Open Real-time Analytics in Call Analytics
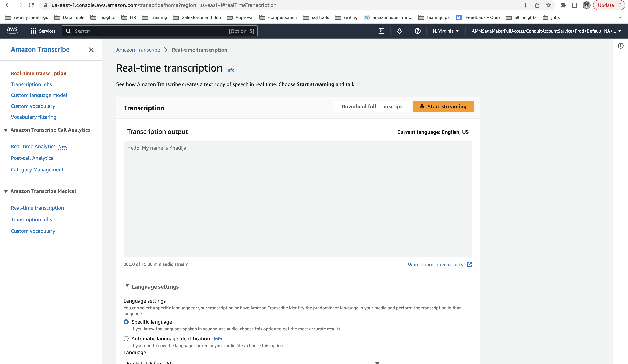The height and width of the screenshot is (364, 628). pos(33,146)
